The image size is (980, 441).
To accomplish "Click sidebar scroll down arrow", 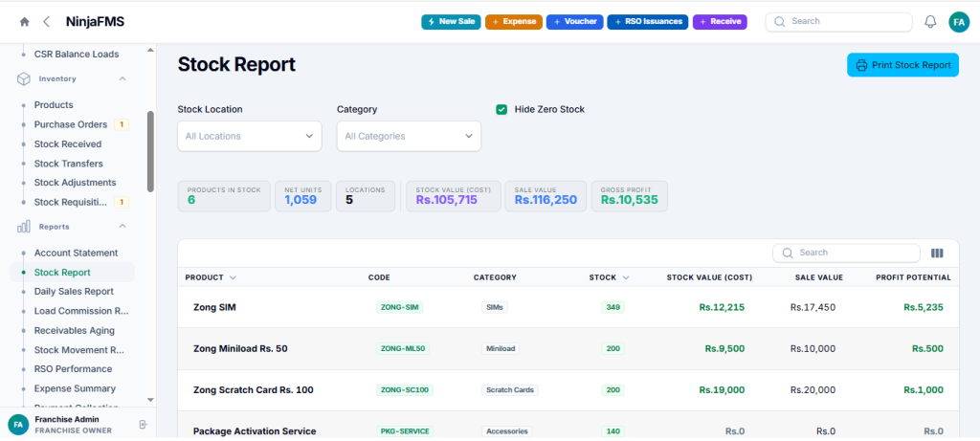I will click(x=150, y=399).
